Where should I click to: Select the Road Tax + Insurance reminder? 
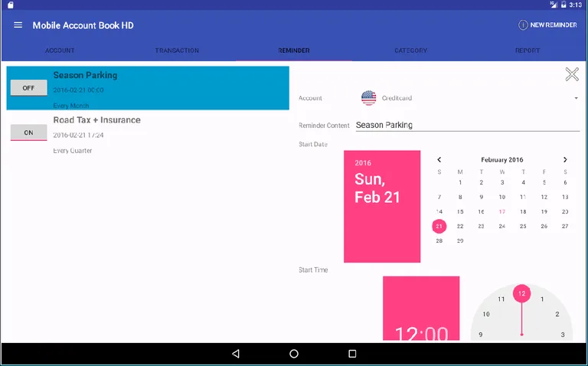(148, 133)
